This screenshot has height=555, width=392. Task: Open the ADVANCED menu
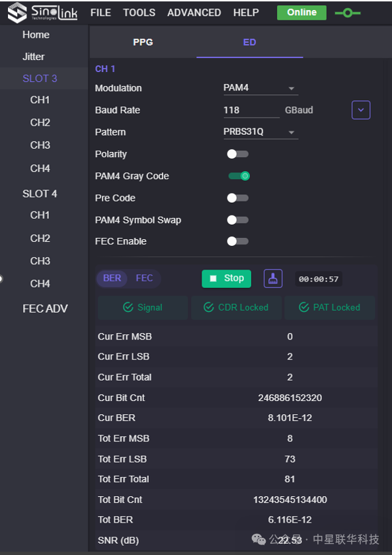(194, 13)
